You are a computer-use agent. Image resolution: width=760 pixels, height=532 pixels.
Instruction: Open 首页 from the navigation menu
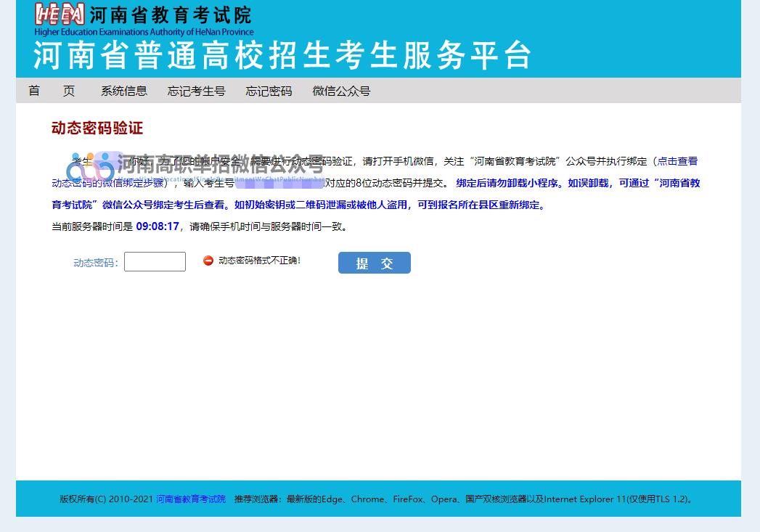coord(52,91)
